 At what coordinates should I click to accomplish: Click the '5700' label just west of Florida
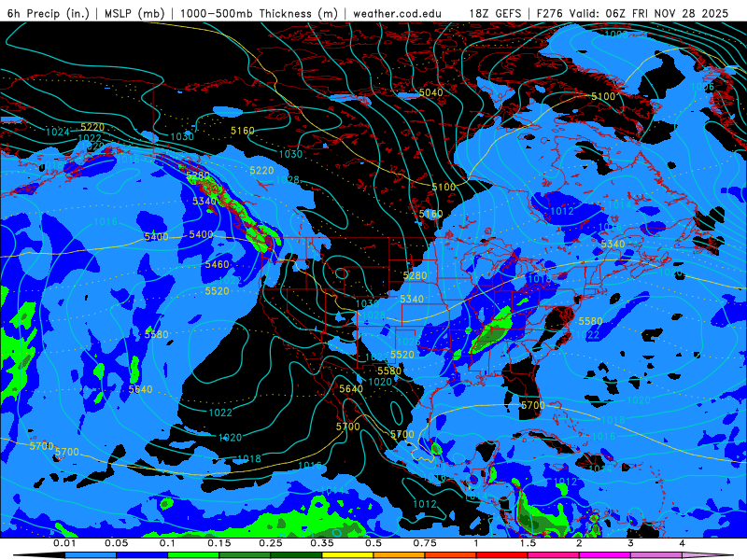(x=532, y=405)
